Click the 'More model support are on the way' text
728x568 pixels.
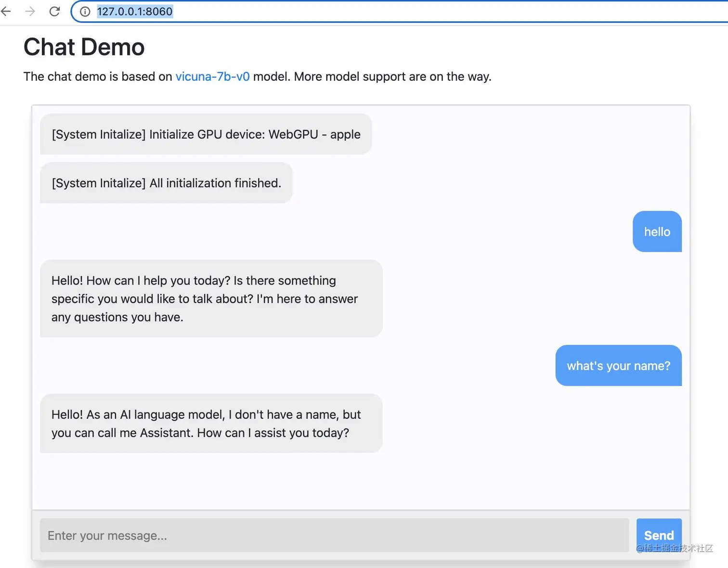click(392, 77)
